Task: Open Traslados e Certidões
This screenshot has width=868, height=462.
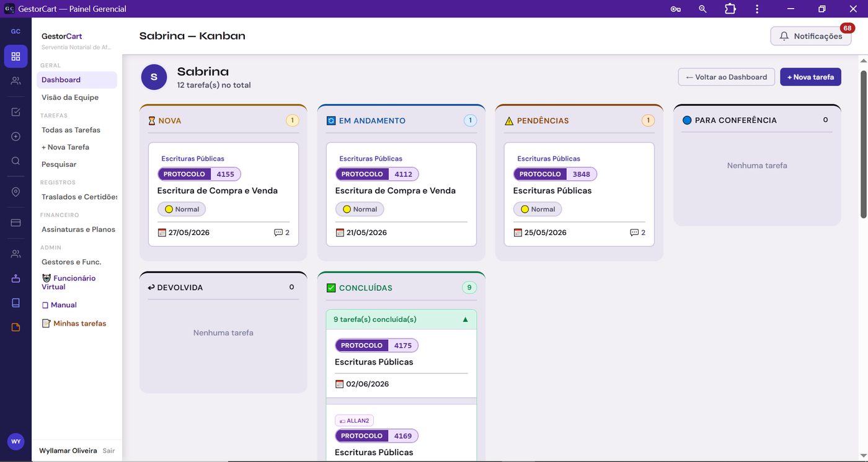Action: 79,197
